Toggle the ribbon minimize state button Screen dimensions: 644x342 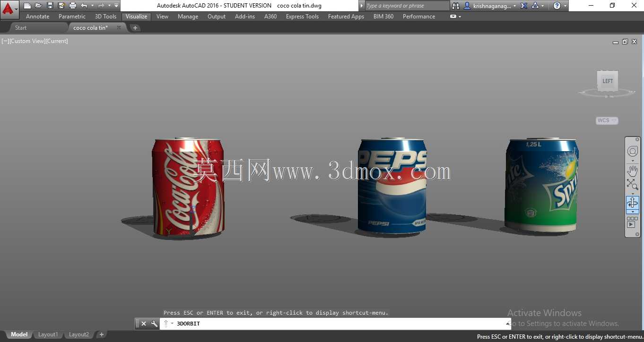(x=453, y=17)
